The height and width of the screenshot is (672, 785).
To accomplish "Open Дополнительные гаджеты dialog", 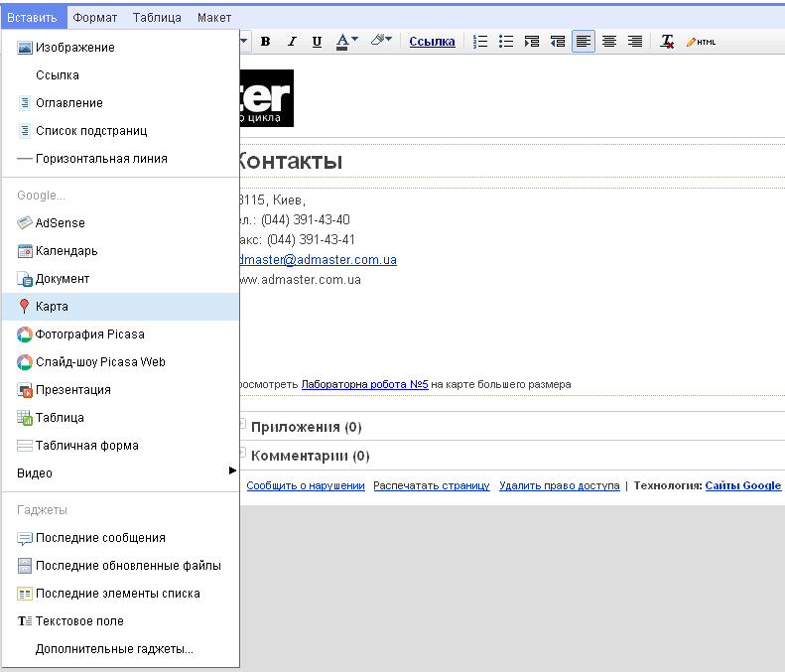I will (120, 649).
